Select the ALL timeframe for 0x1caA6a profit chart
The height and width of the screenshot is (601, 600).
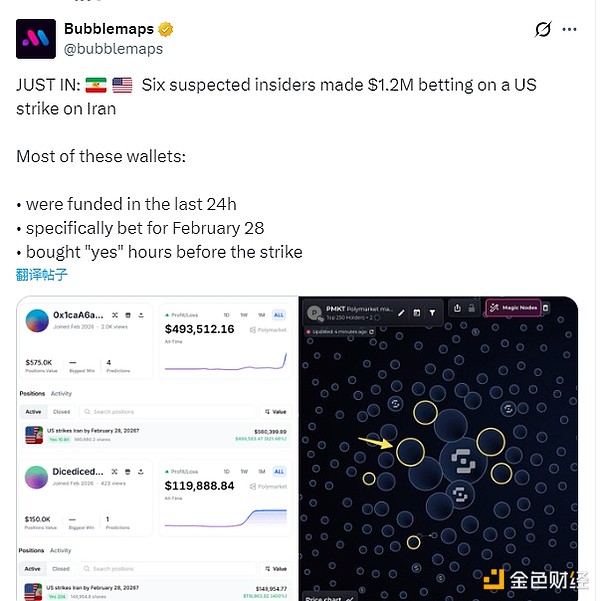[279, 315]
